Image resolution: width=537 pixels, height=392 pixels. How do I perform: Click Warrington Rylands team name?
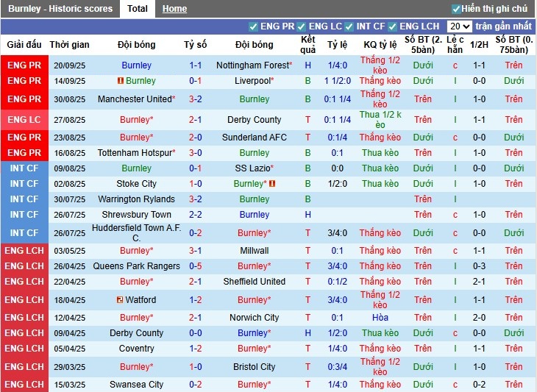[136, 199]
